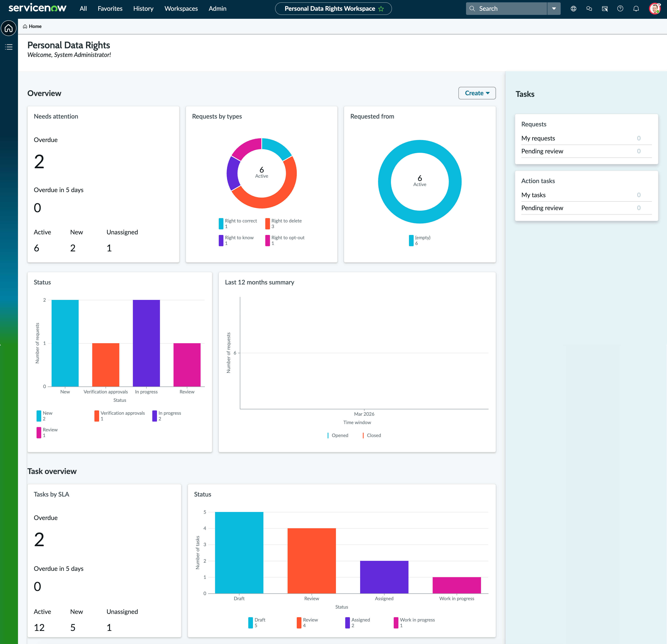Open the list menu icon in sidebar
This screenshot has width=667, height=644.
tap(9, 47)
